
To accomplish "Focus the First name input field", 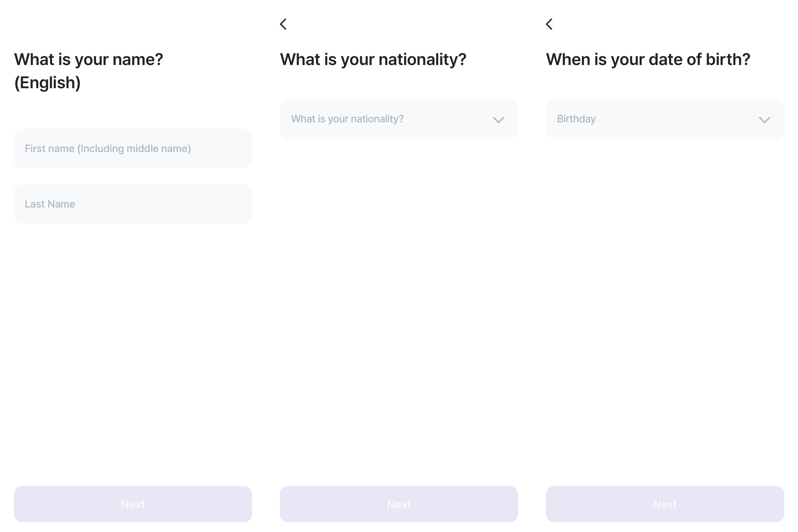I will pos(133,148).
